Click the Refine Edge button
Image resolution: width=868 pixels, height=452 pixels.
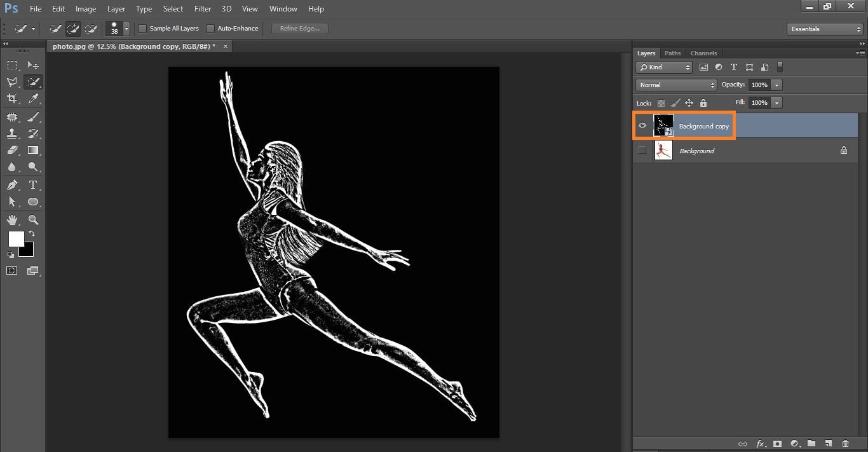coord(300,29)
